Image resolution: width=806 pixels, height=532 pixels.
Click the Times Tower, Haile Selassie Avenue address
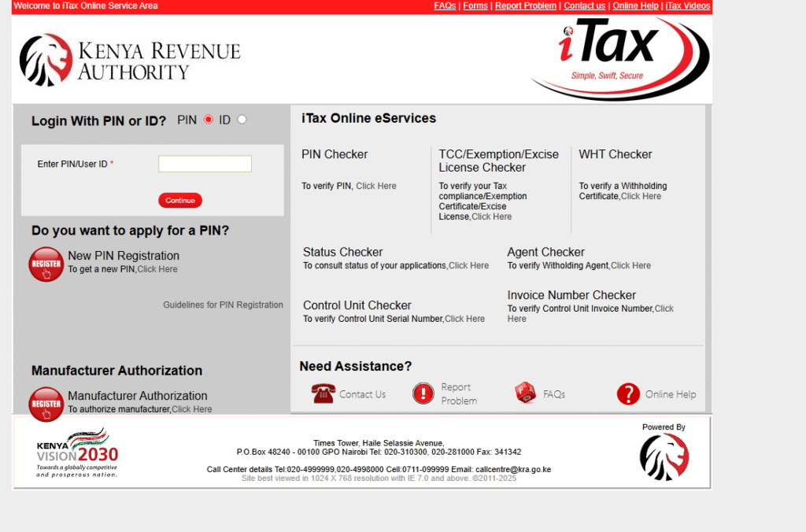click(x=379, y=443)
